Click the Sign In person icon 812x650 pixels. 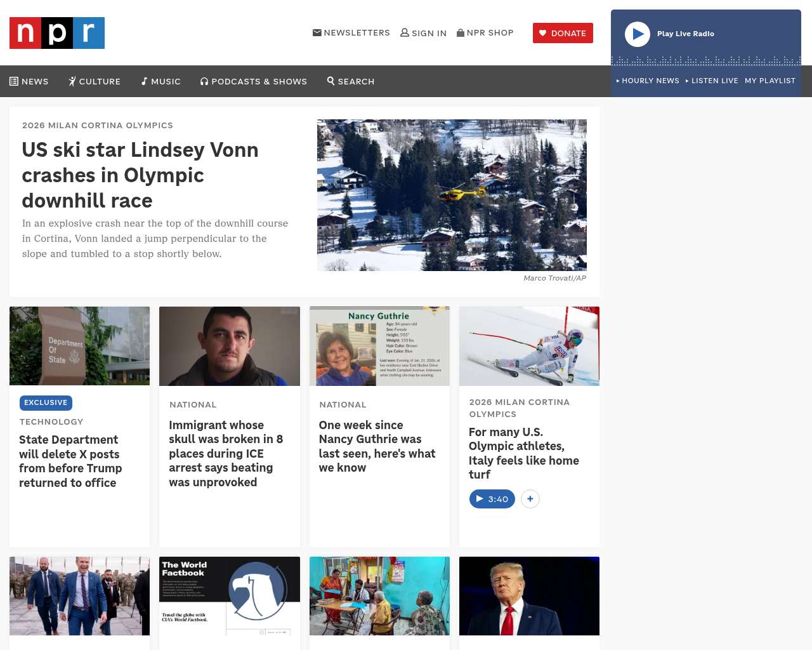coord(405,32)
